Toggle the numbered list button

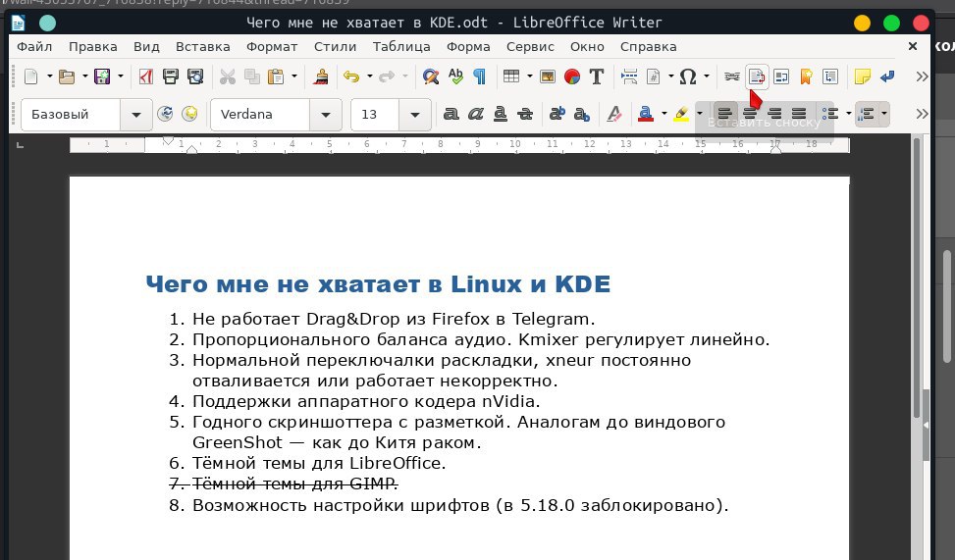pos(866,114)
